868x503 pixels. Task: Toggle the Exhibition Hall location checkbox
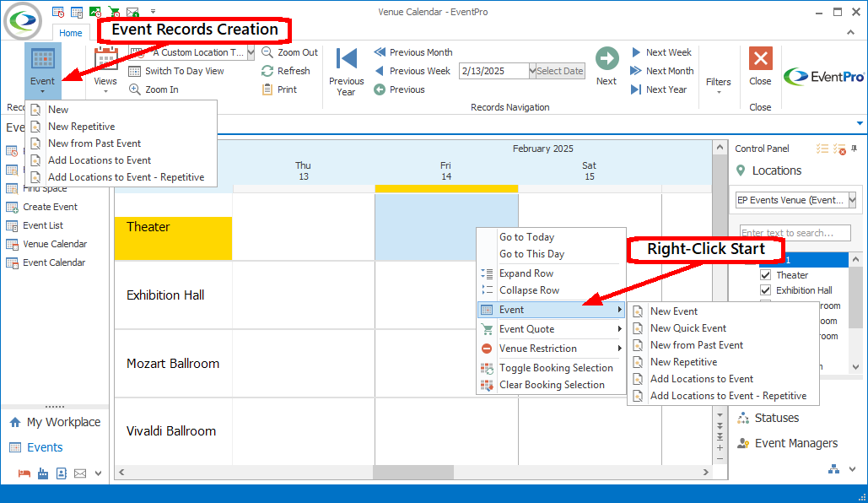(766, 290)
